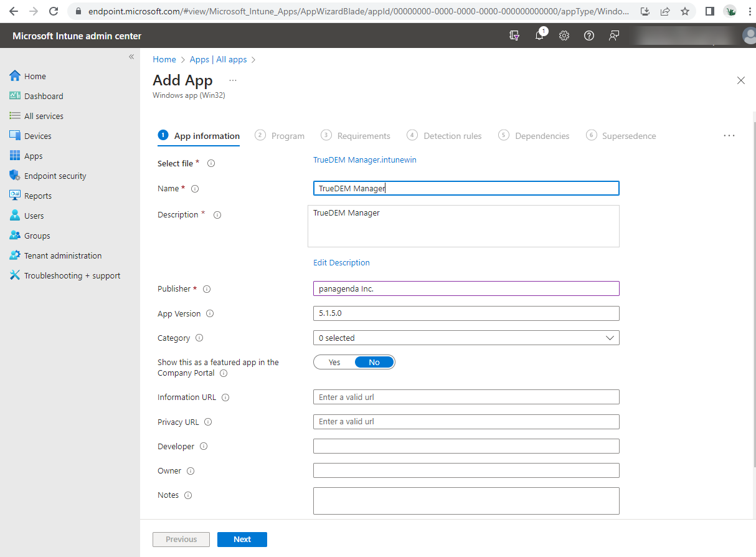Click the TrueDEM Manager.intunewin file link

point(365,160)
